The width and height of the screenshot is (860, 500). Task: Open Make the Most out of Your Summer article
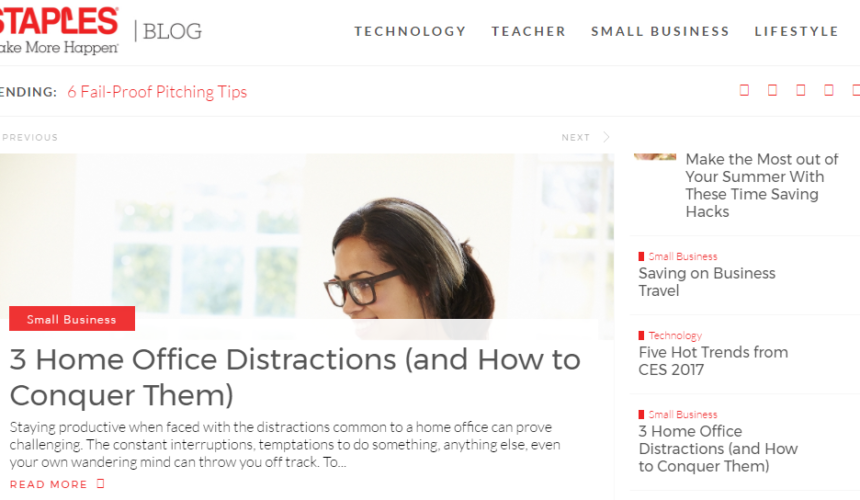762,185
